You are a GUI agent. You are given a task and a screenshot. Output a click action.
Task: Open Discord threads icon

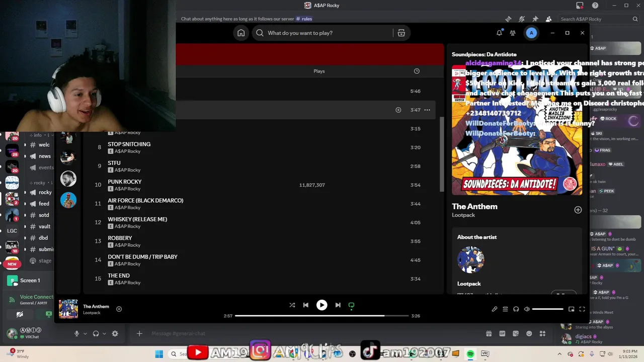click(x=509, y=19)
